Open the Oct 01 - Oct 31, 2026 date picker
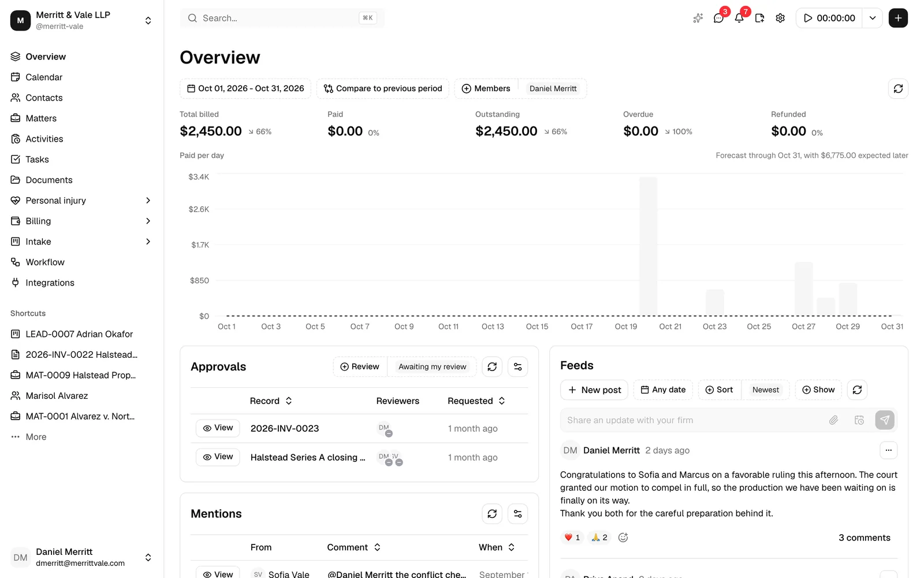 coord(245,88)
